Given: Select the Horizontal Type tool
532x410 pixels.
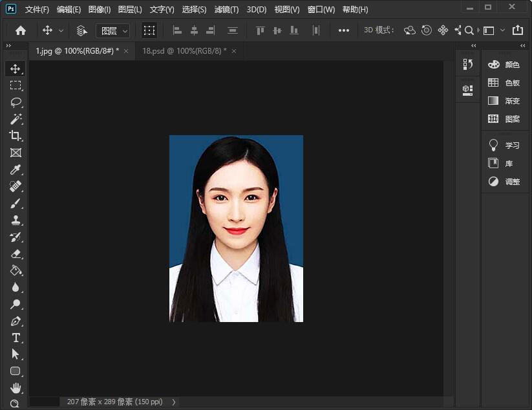Looking at the screenshot, I should (16, 338).
